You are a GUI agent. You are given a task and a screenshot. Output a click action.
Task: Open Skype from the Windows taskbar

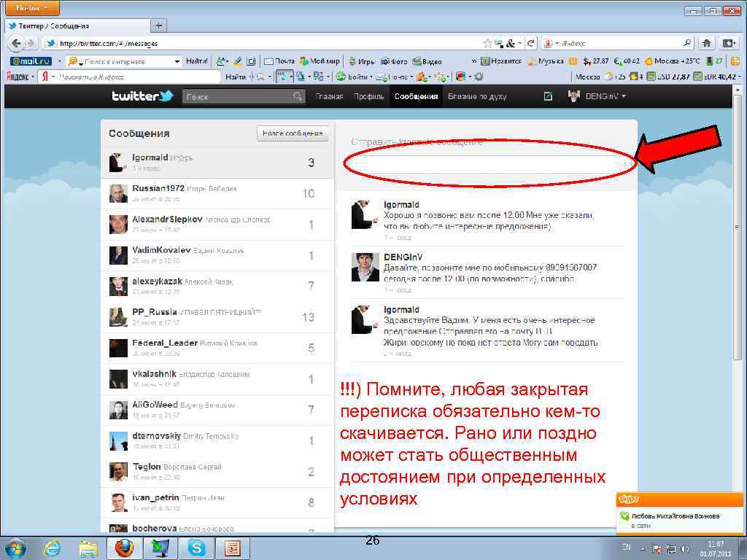point(196,548)
